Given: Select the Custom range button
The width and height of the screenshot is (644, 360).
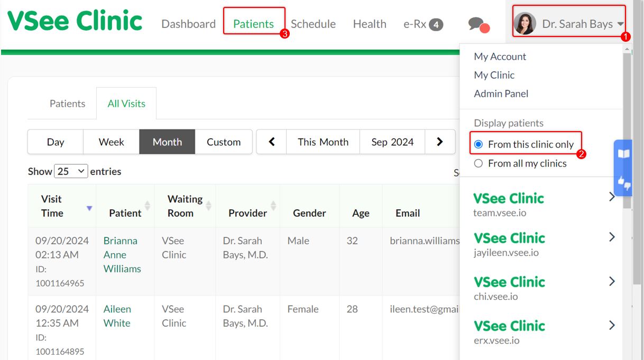Looking at the screenshot, I should pyautogui.click(x=224, y=142).
